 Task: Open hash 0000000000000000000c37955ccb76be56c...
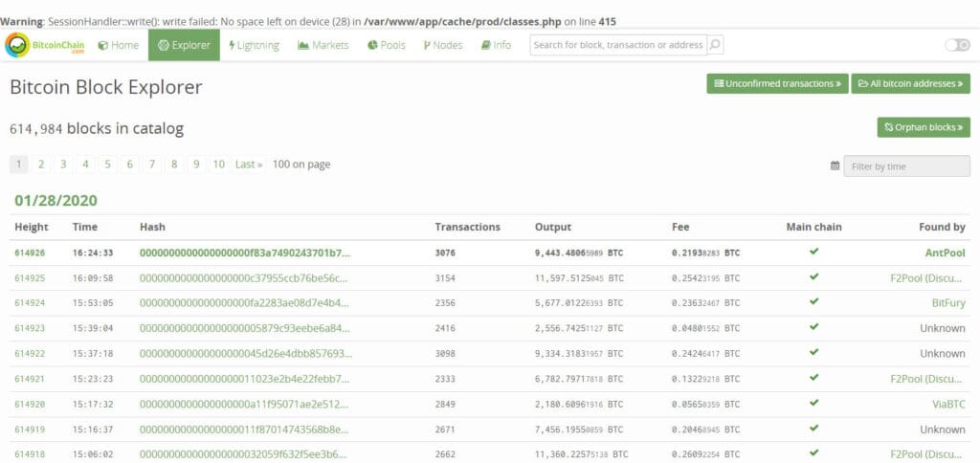244,278
